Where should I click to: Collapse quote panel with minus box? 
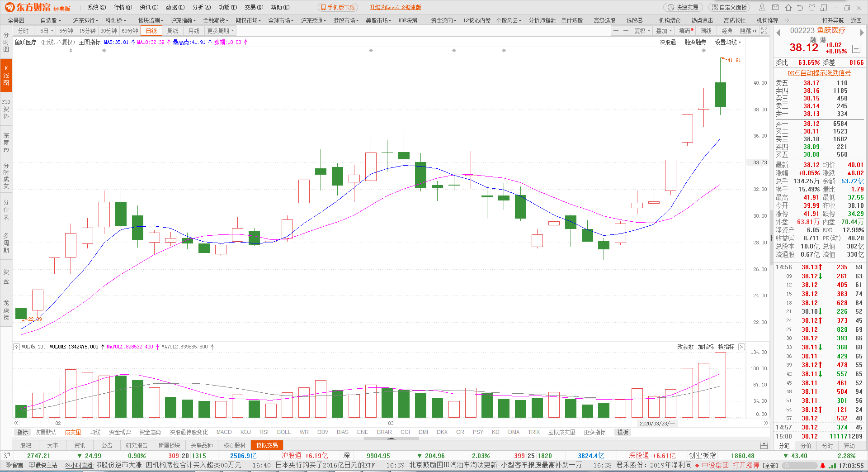click(856, 48)
